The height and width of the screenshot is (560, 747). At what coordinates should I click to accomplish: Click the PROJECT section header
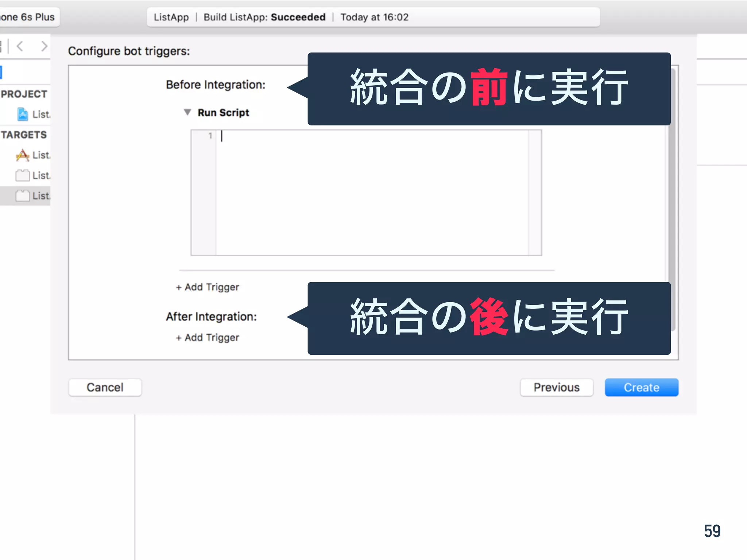tap(24, 94)
